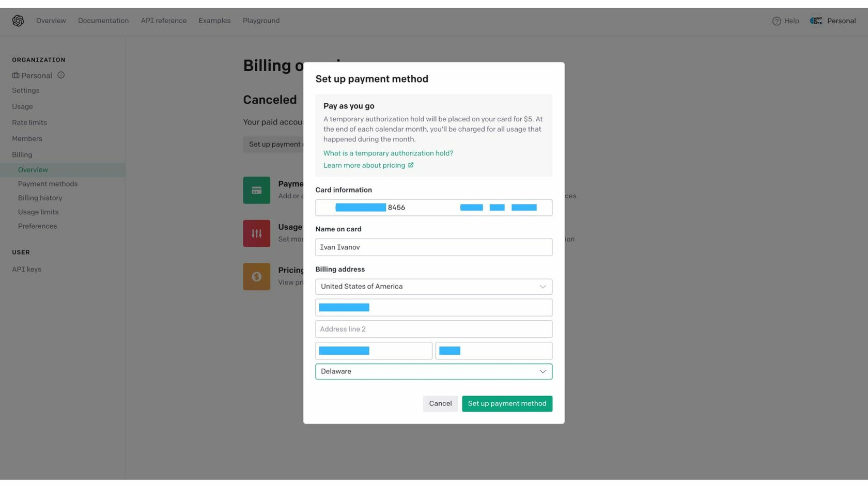Open the temporary authorization hold link
The image size is (868, 488).
388,153
